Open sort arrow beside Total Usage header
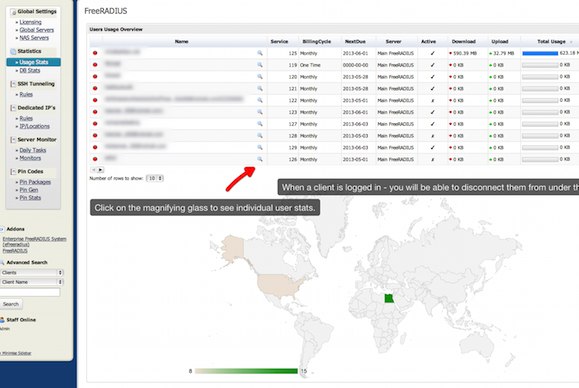The width and height of the screenshot is (579, 388). pos(571,42)
